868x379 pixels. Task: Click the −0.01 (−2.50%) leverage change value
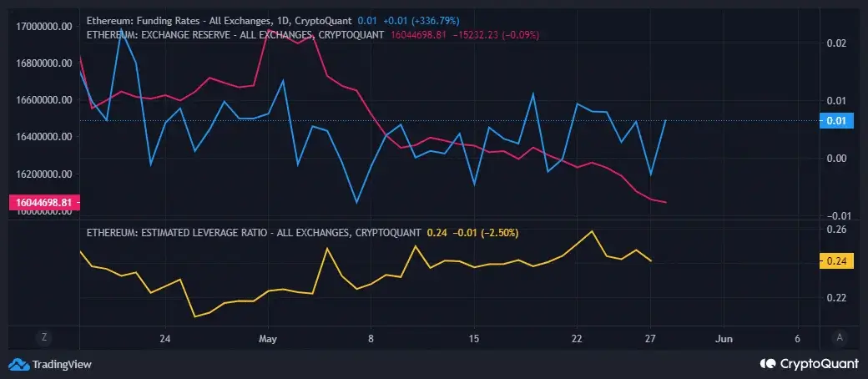click(485, 233)
